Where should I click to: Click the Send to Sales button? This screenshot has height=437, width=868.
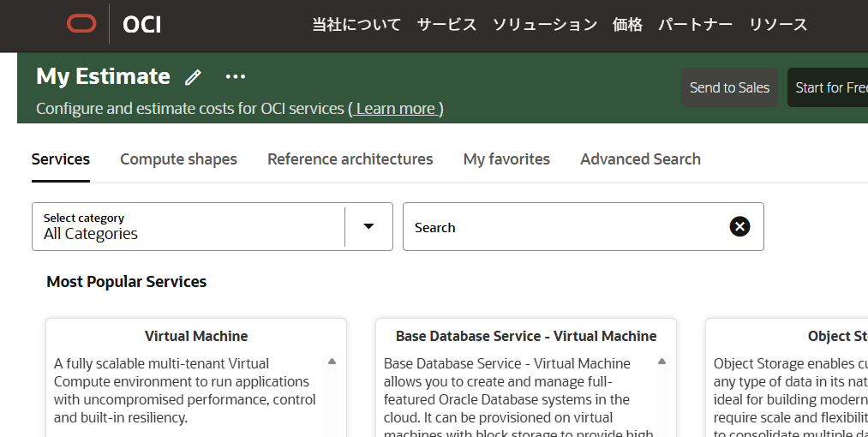(x=729, y=87)
